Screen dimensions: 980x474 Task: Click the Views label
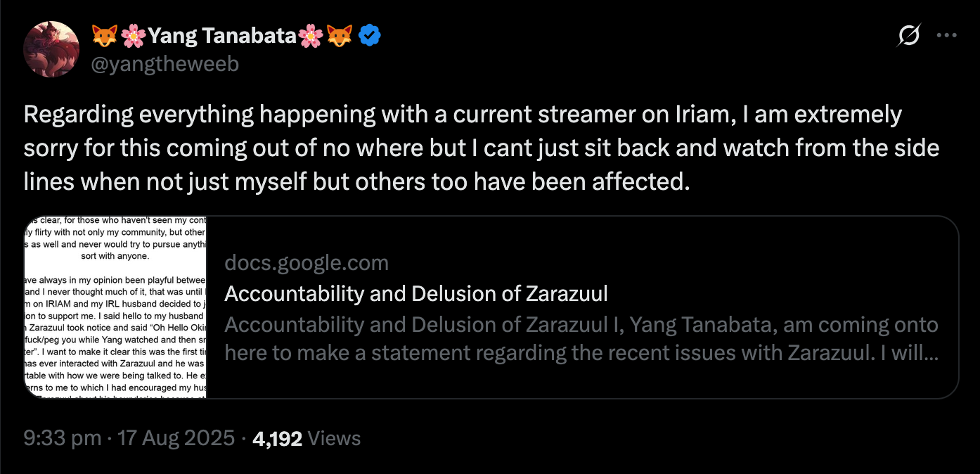tap(334, 439)
